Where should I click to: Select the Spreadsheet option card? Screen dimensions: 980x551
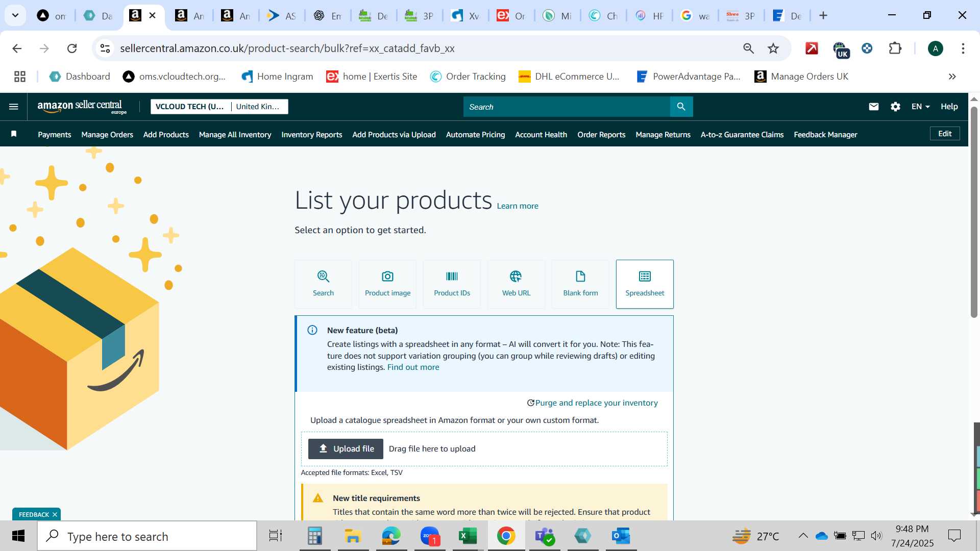(645, 284)
